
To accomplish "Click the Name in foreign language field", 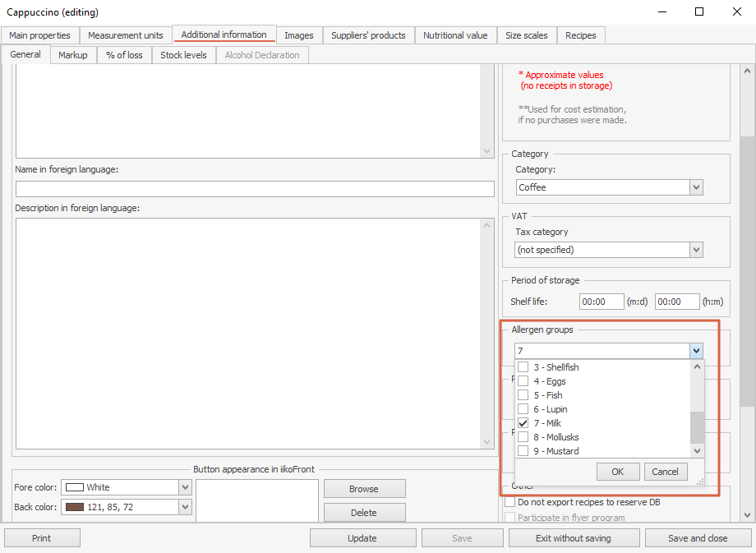I will pyautogui.click(x=255, y=189).
